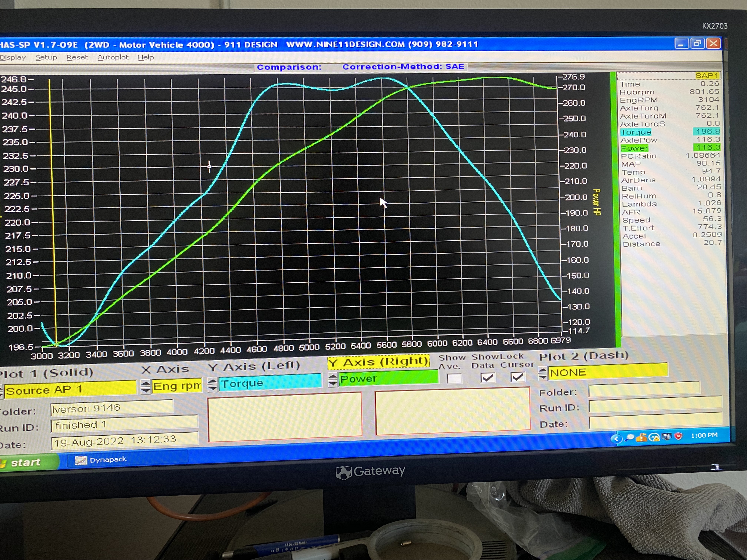747x560 pixels.
Task: Click the globe warning tray icon
Action: [654, 437]
